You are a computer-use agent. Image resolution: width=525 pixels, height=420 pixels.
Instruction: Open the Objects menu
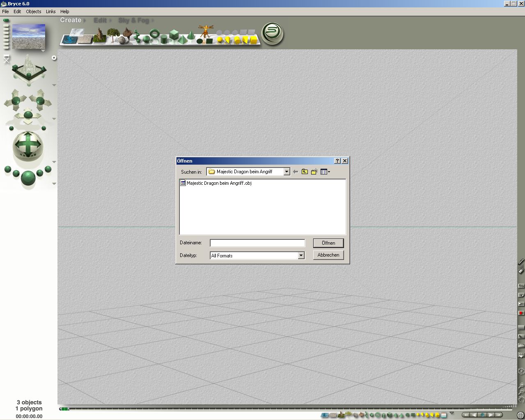coord(34,11)
